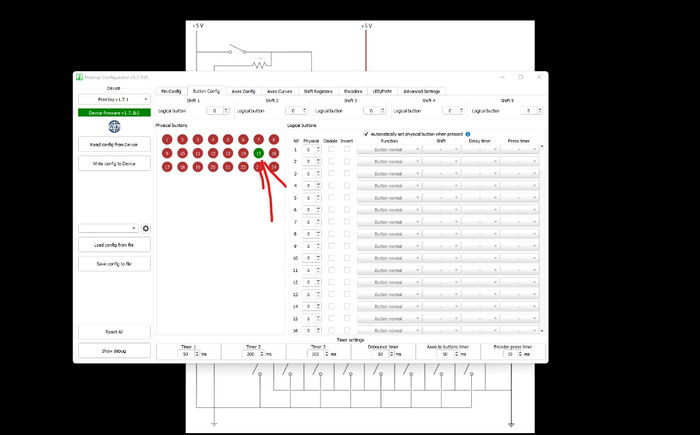
Task: Select physical button indicator 13
Action: [x=228, y=153]
